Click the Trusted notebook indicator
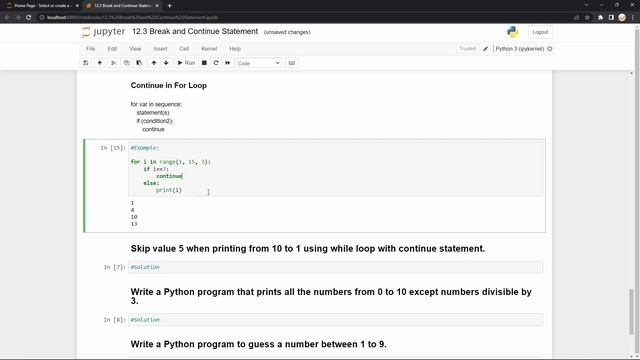 pos(467,49)
